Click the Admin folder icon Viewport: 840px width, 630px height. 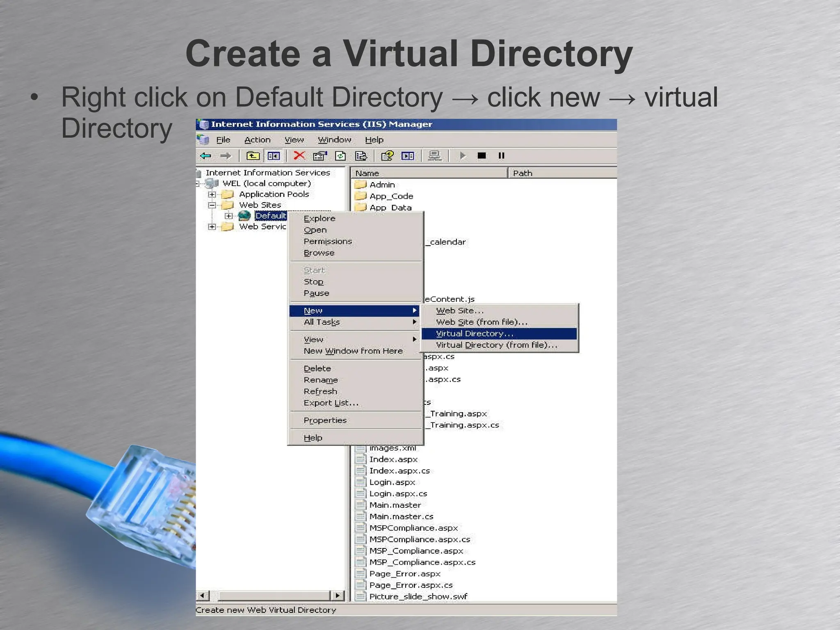pyautogui.click(x=361, y=184)
